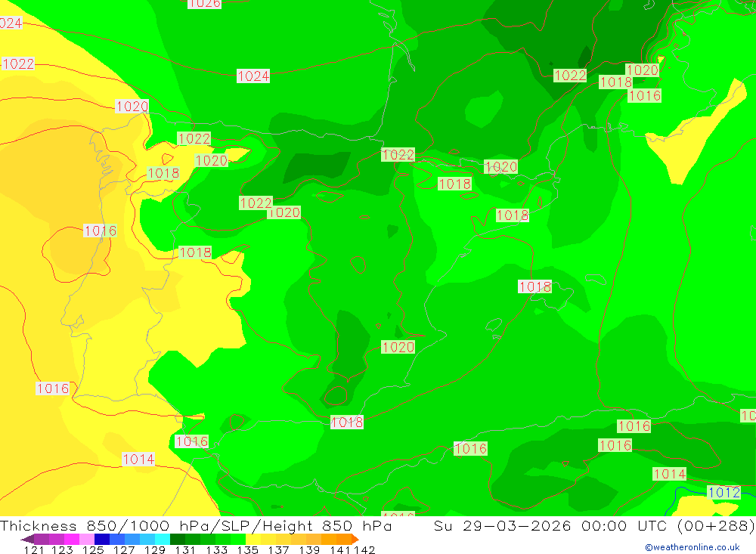Click the 'Thickness 850/1000 hPa/SLP/Height 850 hPa' title
Viewport: 756px width, 554px height.
tap(196, 525)
